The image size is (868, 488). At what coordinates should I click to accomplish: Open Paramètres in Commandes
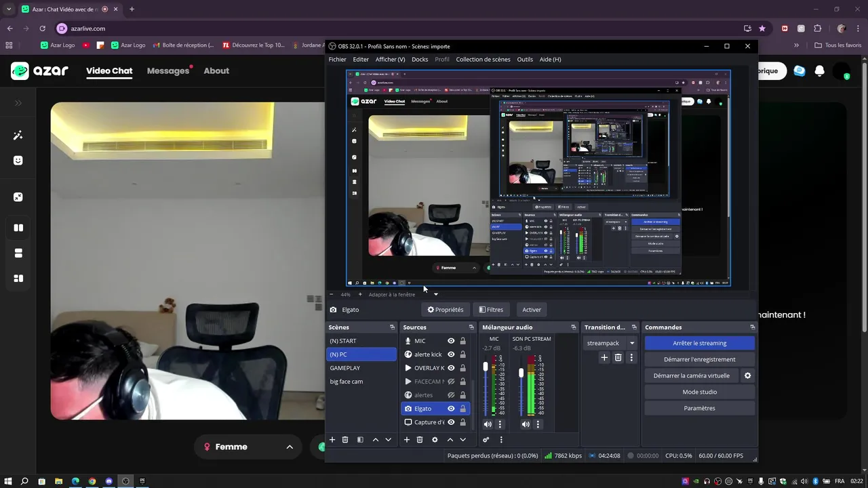point(699,408)
